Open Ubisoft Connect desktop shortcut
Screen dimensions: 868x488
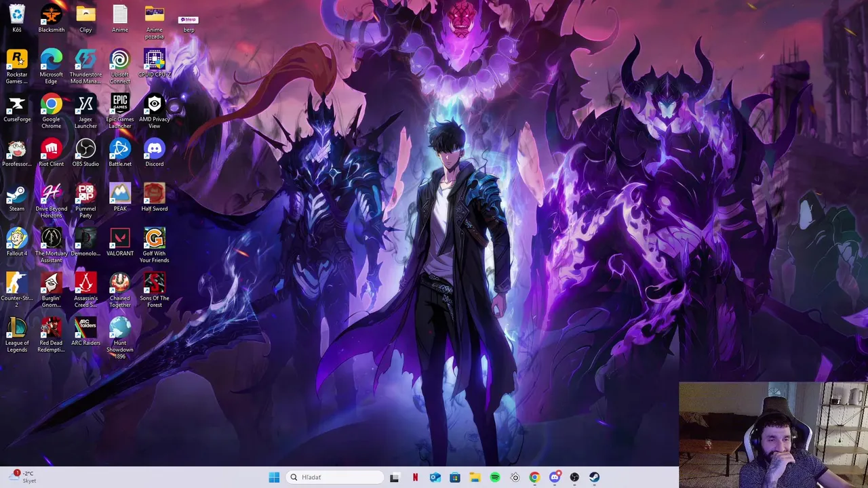pos(120,66)
